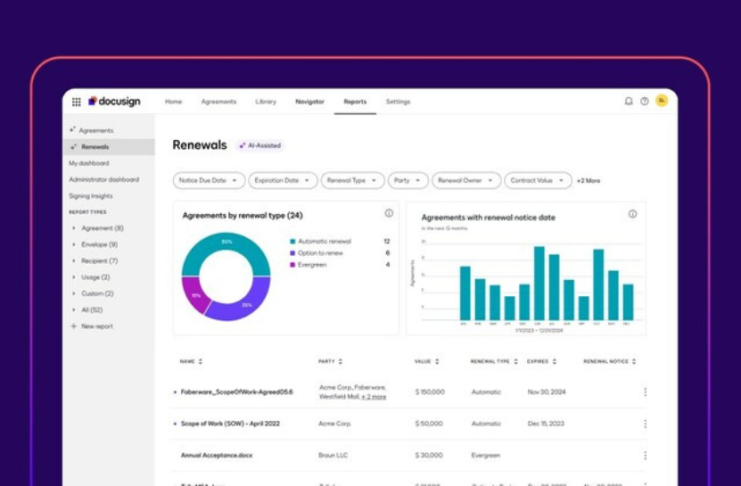Open the Contract Value filter dropdown
The width and height of the screenshot is (741, 486).
tap(538, 181)
